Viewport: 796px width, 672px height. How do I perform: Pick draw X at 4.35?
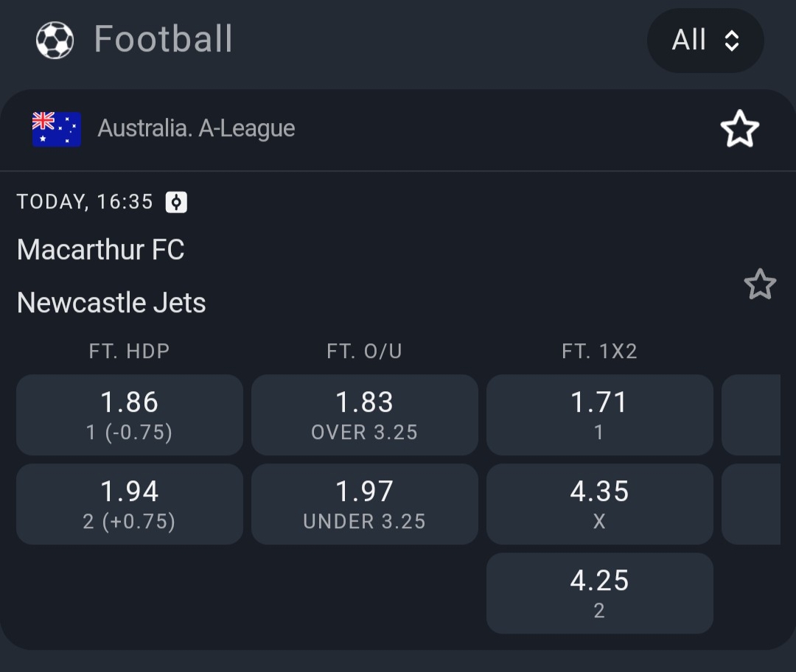coord(599,504)
